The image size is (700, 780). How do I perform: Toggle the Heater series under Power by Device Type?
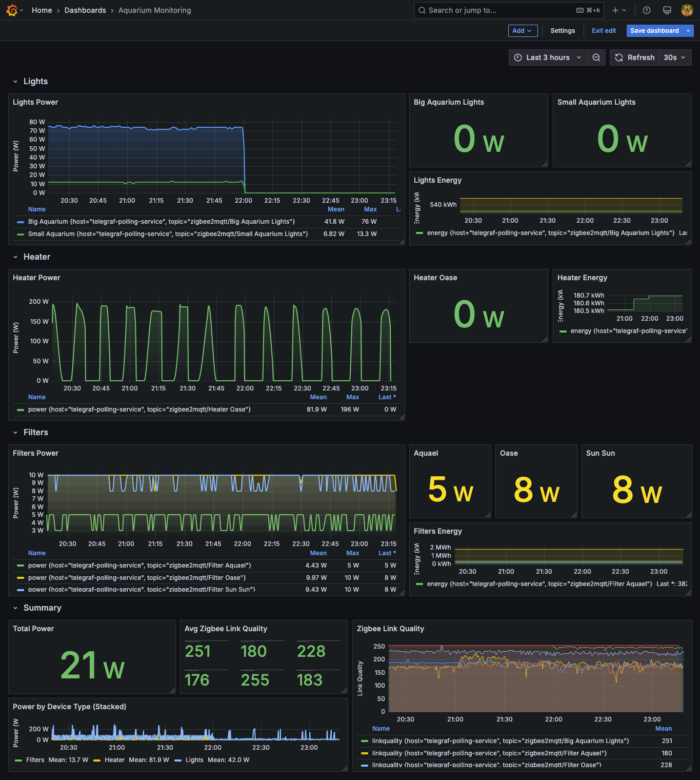tap(115, 759)
